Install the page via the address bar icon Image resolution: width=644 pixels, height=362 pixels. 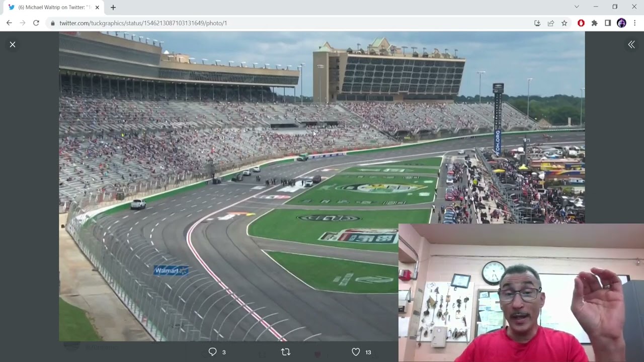[537, 23]
